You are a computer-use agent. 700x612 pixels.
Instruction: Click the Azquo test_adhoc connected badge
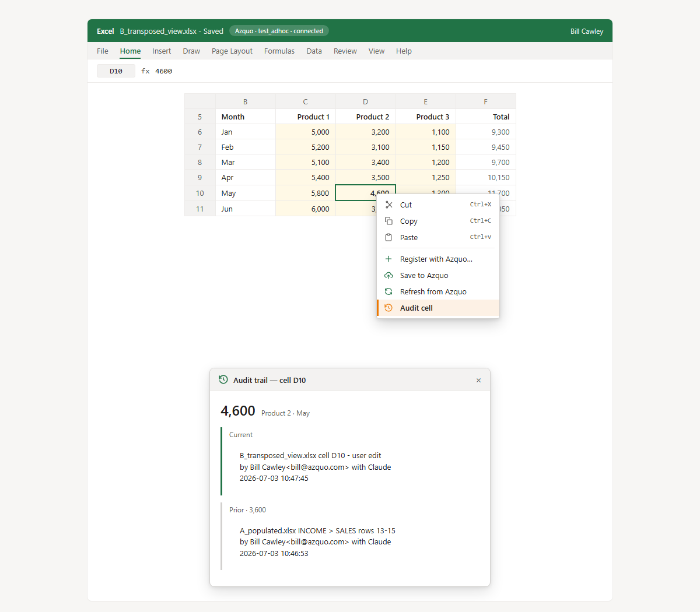[279, 31]
